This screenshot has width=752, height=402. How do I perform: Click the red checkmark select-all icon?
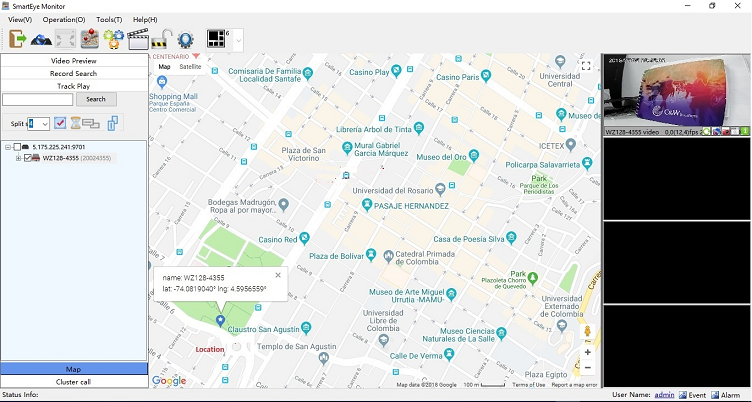(60, 123)
